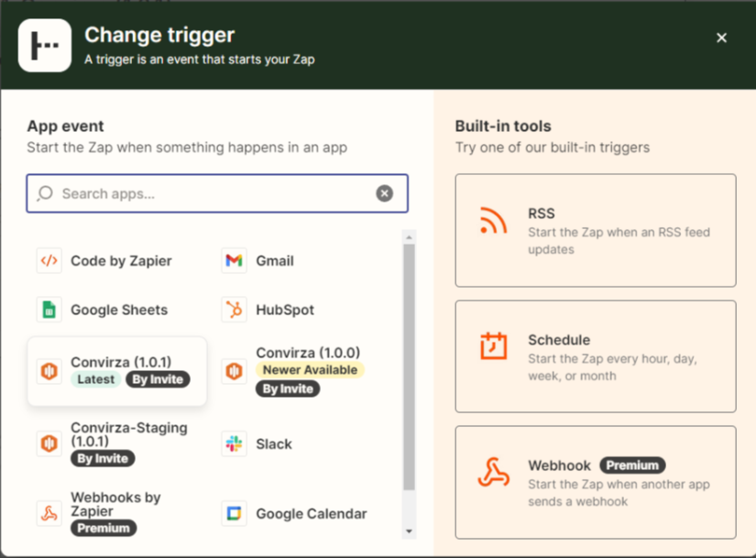Click the Built-in tools heading

point(503,126)
